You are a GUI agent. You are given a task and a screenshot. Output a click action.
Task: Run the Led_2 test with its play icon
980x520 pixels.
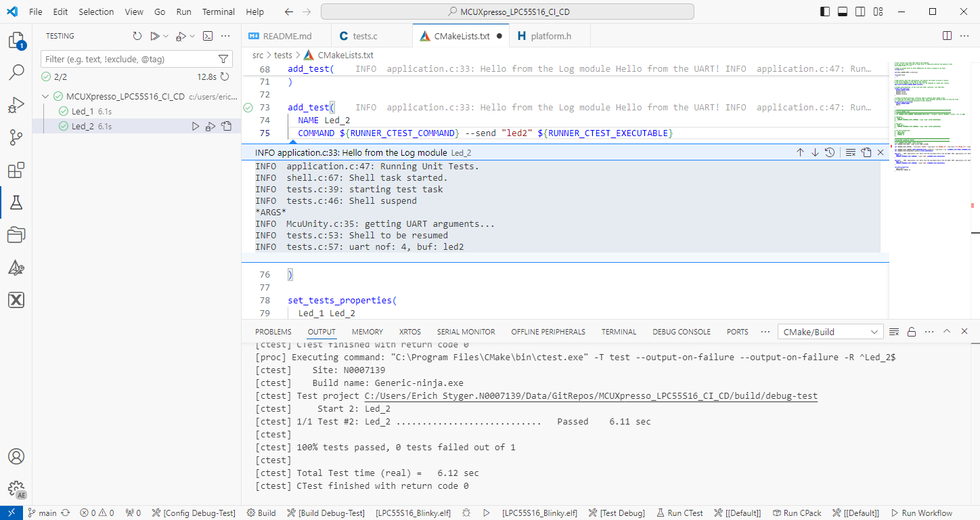[196, 126]
